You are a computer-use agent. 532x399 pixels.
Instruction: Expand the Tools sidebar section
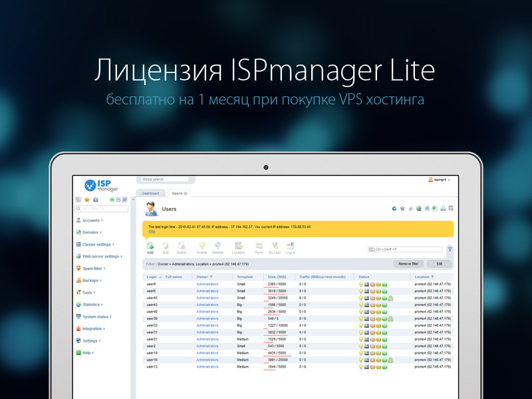(86, 293)
